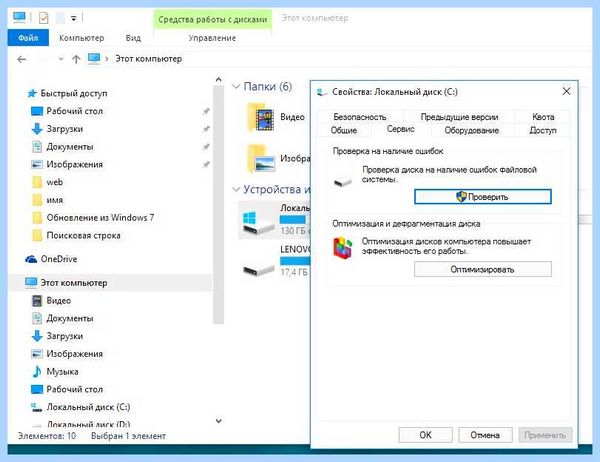Click the Проверить button
600x462 pixels.
(x=483, y=197)
